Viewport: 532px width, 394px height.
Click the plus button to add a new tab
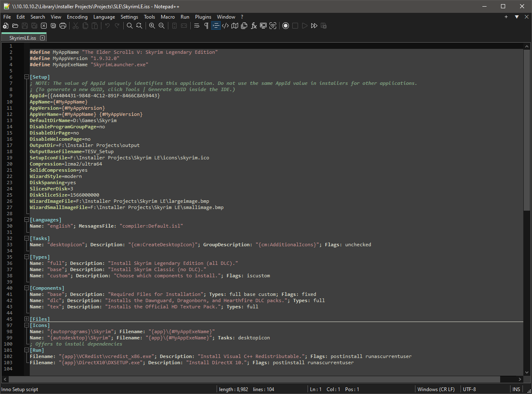point(506,17)
